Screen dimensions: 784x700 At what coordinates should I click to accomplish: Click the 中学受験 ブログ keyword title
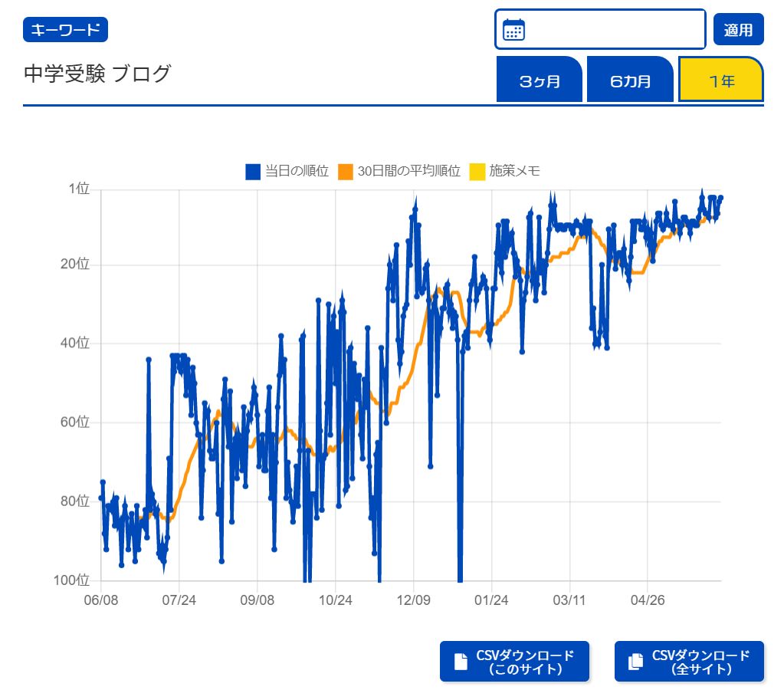tap(97, 74)
